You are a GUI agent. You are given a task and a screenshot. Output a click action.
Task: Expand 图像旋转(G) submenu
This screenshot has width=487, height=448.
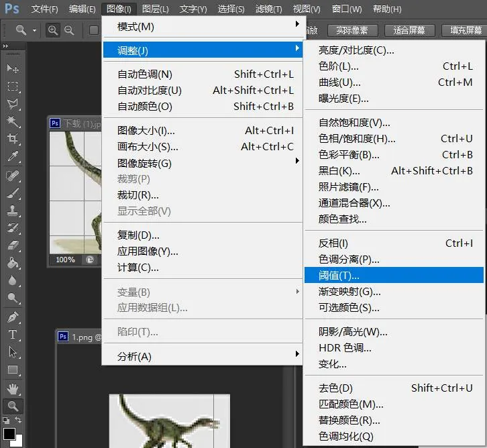[x=203, y=163]
